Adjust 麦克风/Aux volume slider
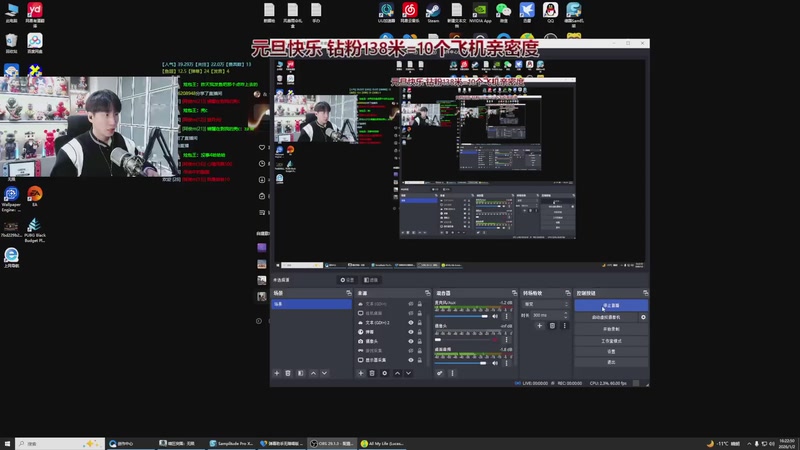Image resolution: width=800 pixels, height=450 pixels. tap(461, 316)
